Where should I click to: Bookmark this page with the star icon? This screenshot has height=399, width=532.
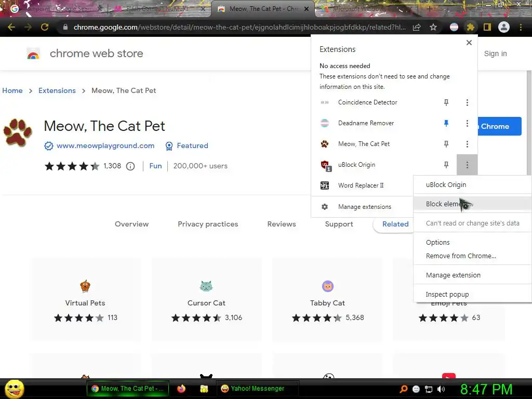pos(433,27)
